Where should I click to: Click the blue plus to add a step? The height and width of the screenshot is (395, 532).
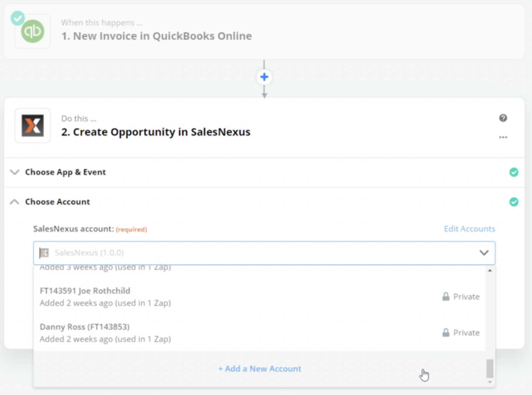point(264,77)
